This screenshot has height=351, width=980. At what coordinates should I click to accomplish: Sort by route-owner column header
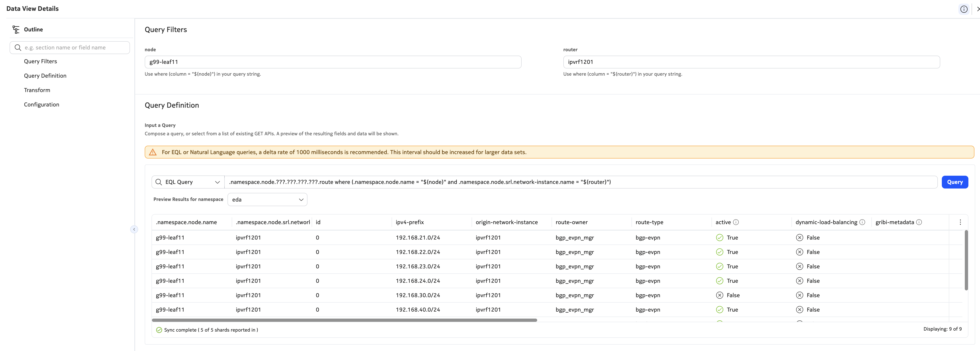click(x=571, y=222)
